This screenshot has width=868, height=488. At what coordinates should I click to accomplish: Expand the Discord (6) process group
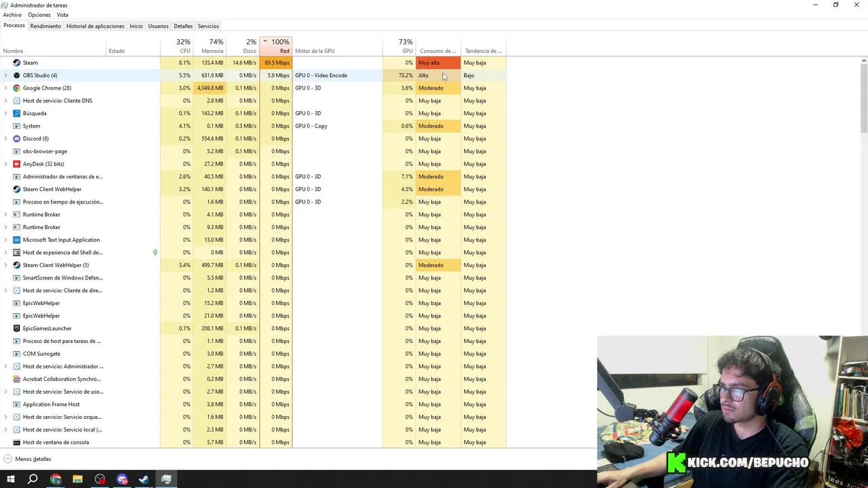tap(6, 138)
